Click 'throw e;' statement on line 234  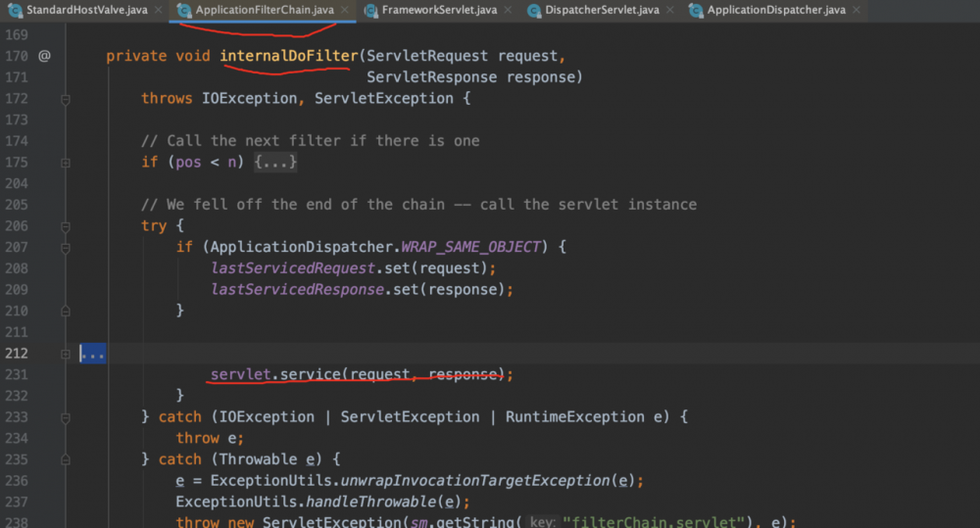point(210,438)
